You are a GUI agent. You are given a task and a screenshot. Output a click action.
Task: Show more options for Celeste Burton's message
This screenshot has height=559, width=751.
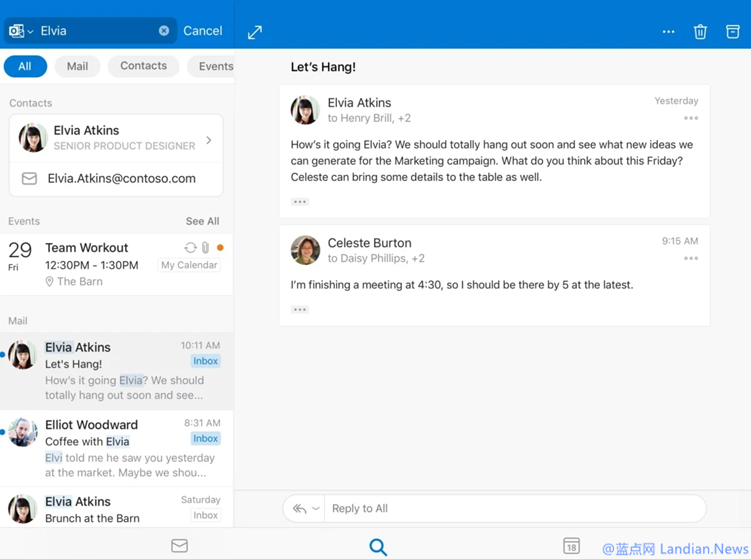point(690,258)
